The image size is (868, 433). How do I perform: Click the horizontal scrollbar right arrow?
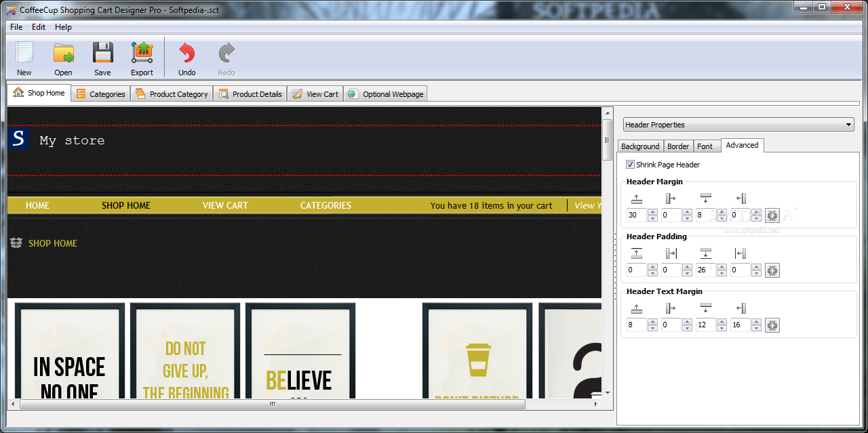(596, 405)
